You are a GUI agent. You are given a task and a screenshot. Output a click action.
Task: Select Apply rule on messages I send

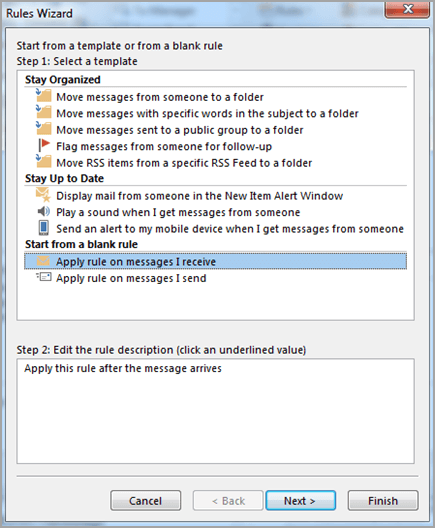[x=131, y=278]
